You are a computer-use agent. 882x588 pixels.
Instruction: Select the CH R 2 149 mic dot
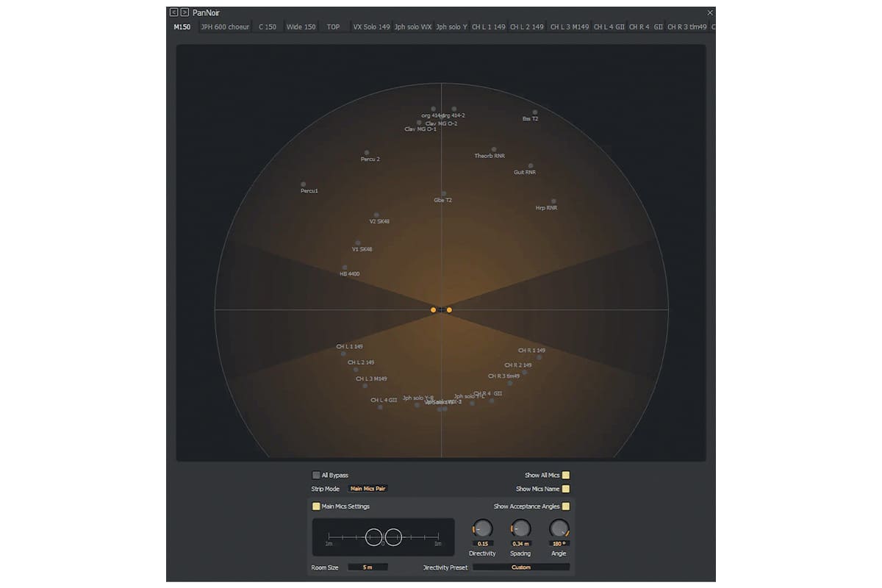tap(524, 372)
